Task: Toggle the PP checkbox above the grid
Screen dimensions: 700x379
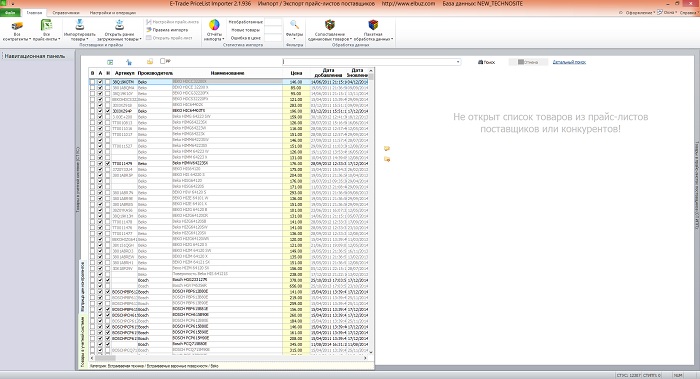Action: (x=162, y=61)
